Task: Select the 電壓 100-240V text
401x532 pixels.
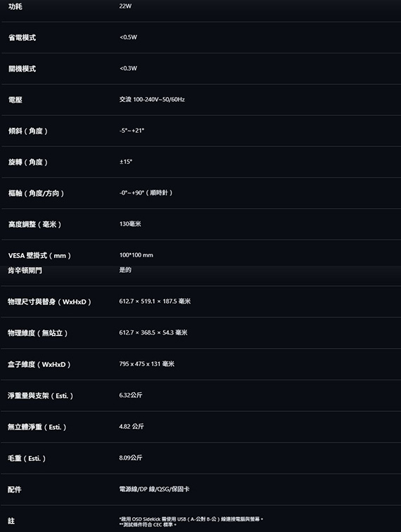Action: 152,99
